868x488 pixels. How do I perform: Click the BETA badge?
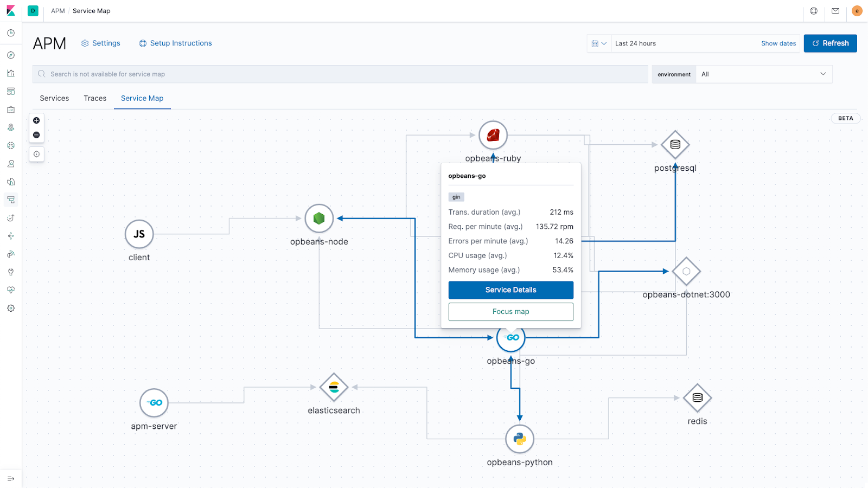(x=845, y=118)
